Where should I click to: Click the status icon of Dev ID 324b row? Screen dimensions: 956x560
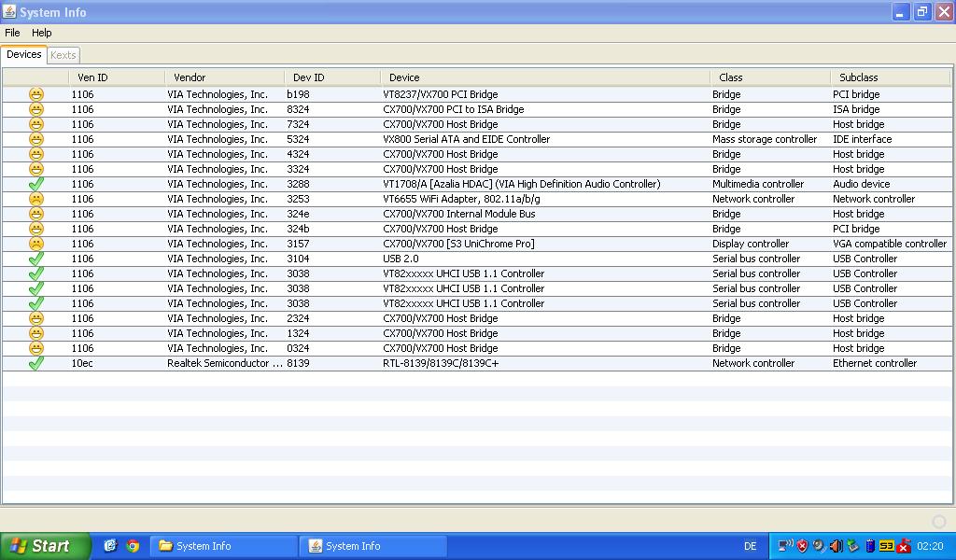[x=36, y=229]
